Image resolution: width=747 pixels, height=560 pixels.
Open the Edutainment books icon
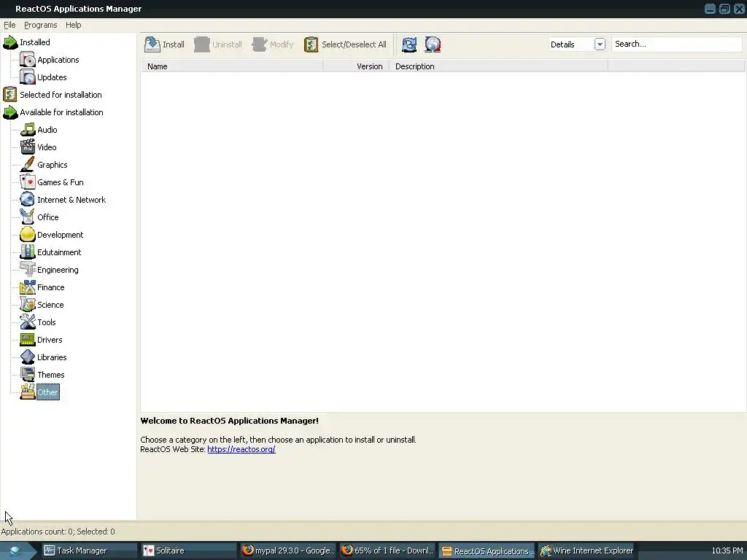[28, 252]
